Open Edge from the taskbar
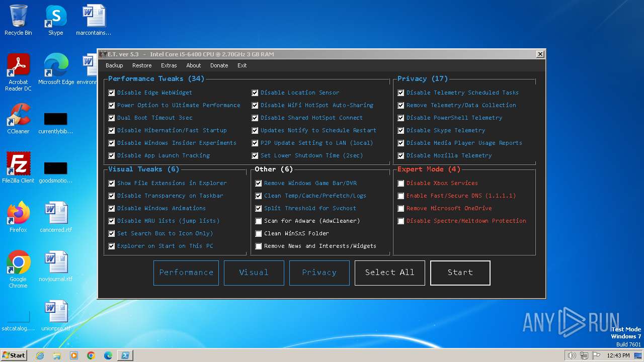 click(x=108, y=355)
